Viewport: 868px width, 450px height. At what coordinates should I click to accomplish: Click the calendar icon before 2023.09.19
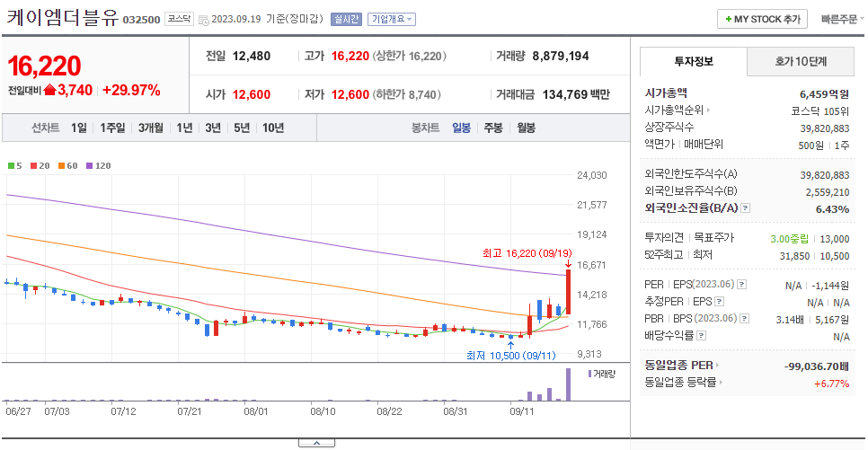[x=203, y=20]
